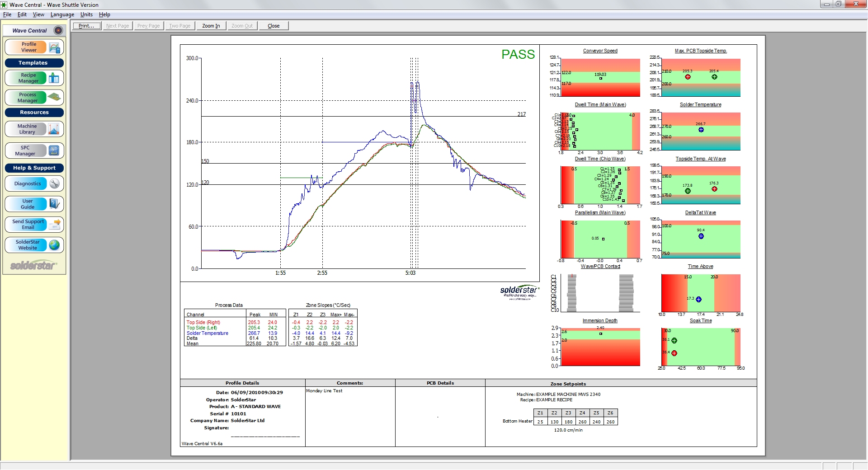
Task: Click the solderstar logo in sidebar
Action: pyautogui.click(x=34, y=265)
